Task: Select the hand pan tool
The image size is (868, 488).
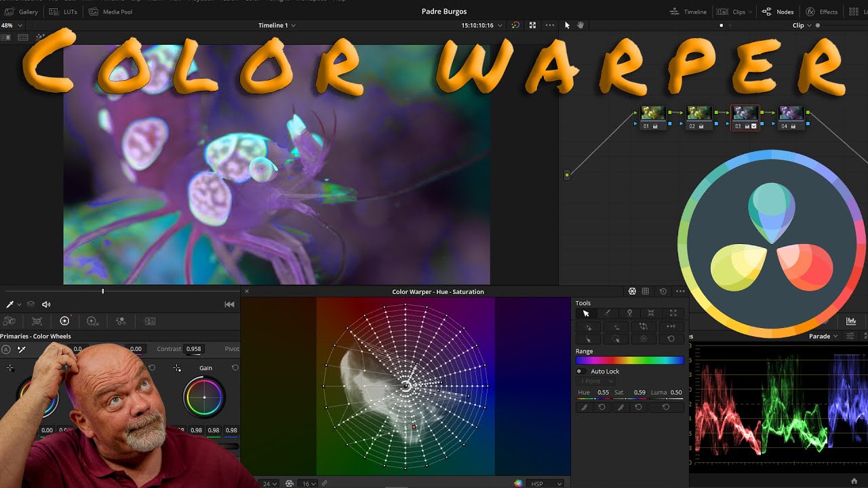Action: [x=580, y=25]
